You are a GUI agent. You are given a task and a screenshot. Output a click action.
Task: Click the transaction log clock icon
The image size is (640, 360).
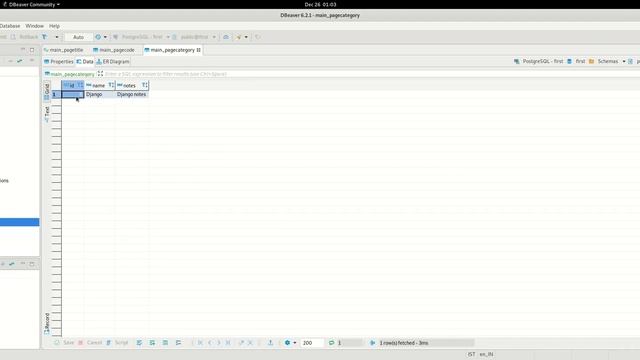pos(98,37)
